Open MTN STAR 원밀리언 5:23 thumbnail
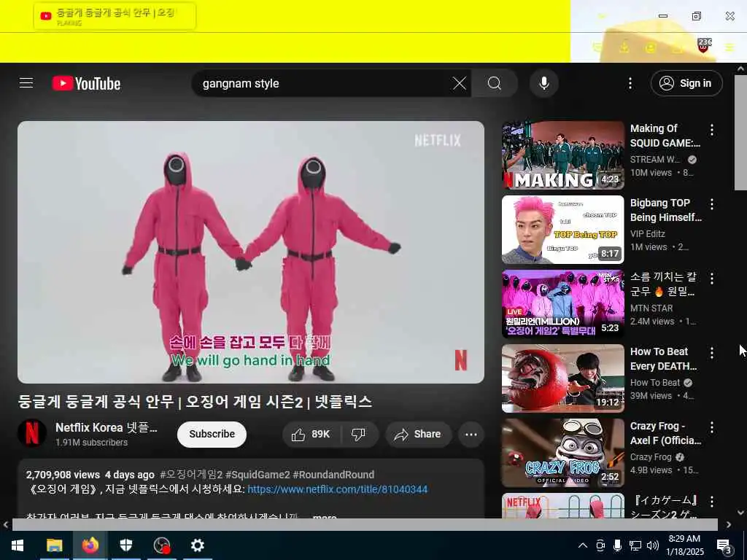This screenshot has height=560, width=747. pyautogui.click(x=562, y=304)
